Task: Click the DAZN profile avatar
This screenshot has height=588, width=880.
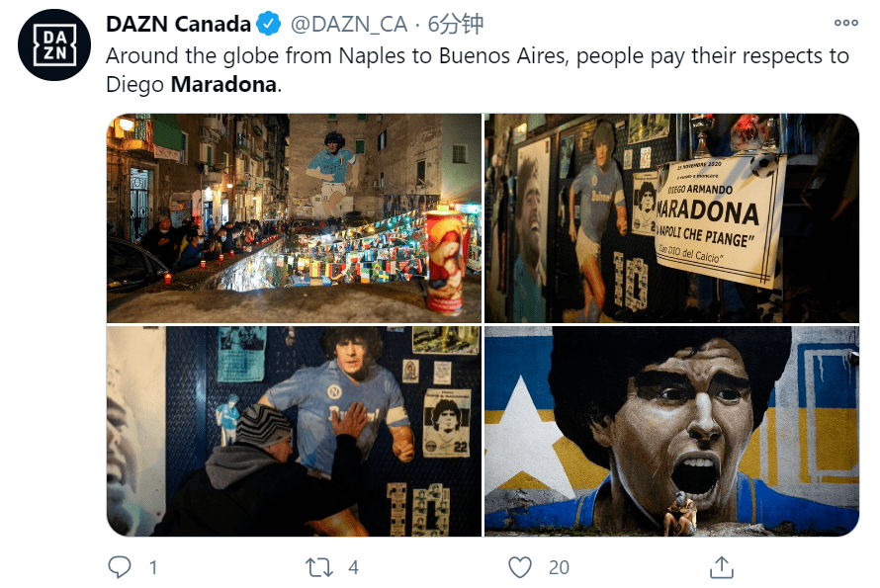Action: point(54,44)
